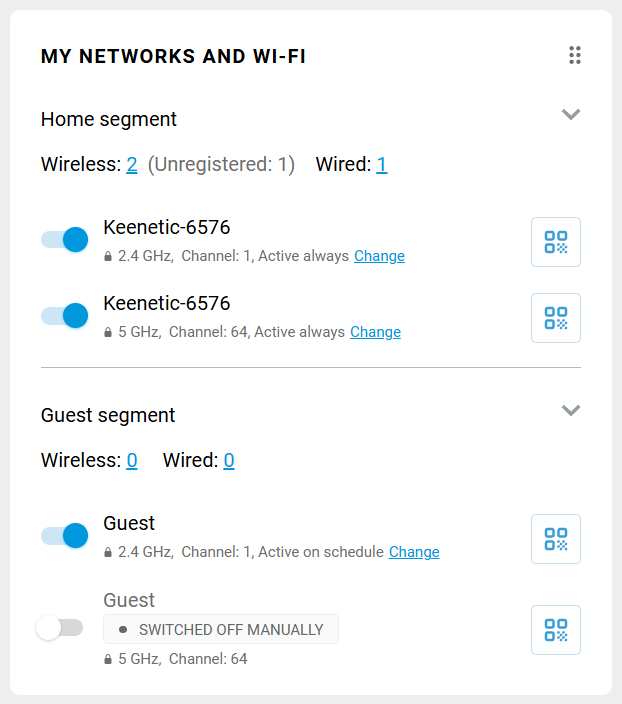622x704 pixels.
Task: Show QR code for Guest 2.4 GHz network
Action: tap(555, 539)
